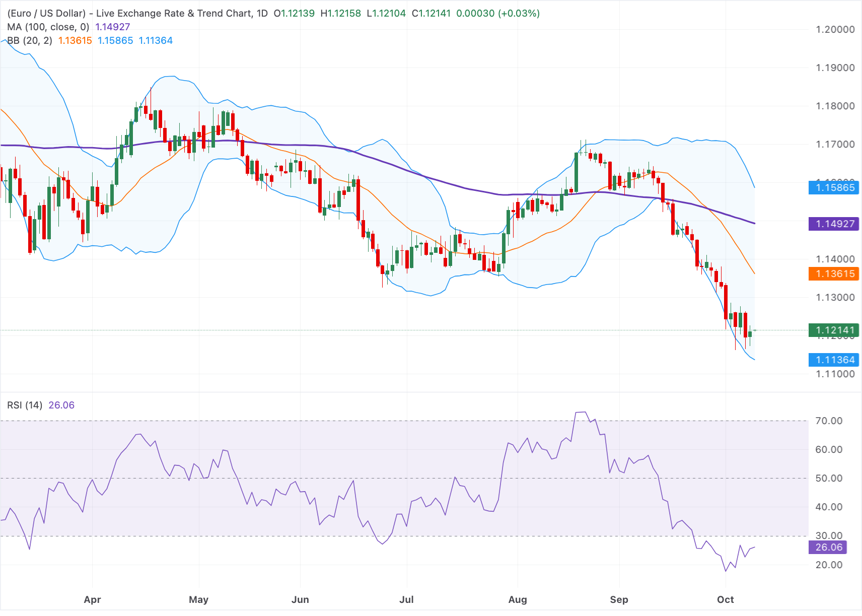Click the Sep label on the time axis
Image resolution: width=862 pixels, height=616 pixels.
[619, 599]
